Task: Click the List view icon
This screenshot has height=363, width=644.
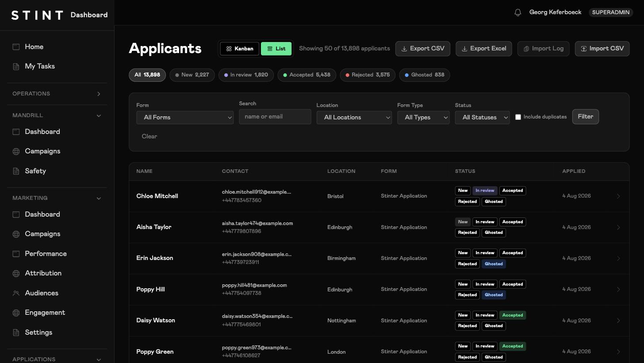Action: [270, 49]
